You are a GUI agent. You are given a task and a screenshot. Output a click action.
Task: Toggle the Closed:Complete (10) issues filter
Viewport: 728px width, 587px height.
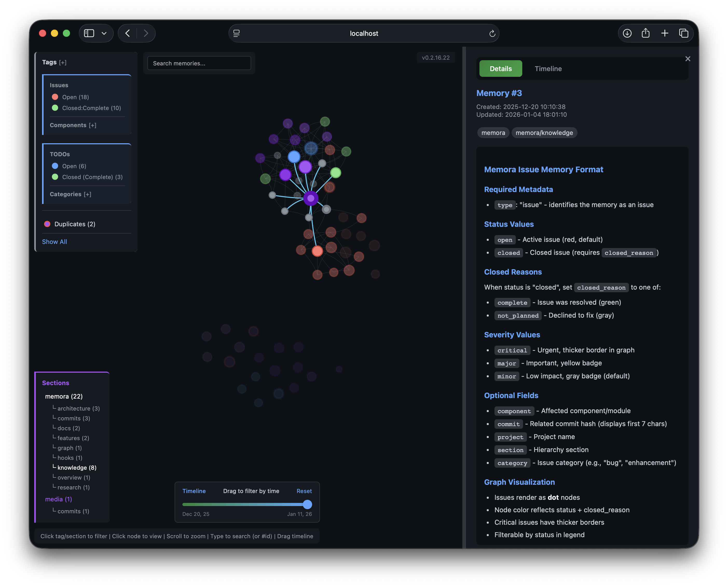pyautogui.click(x=91, y=108)
